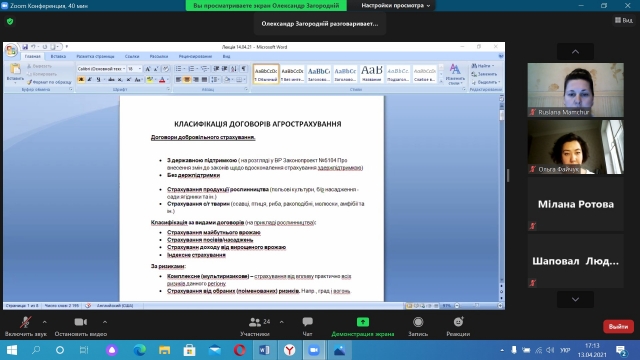Start recording with the Запись button
The width and height of the screenshot is (640, 360).
pos(418,327)
